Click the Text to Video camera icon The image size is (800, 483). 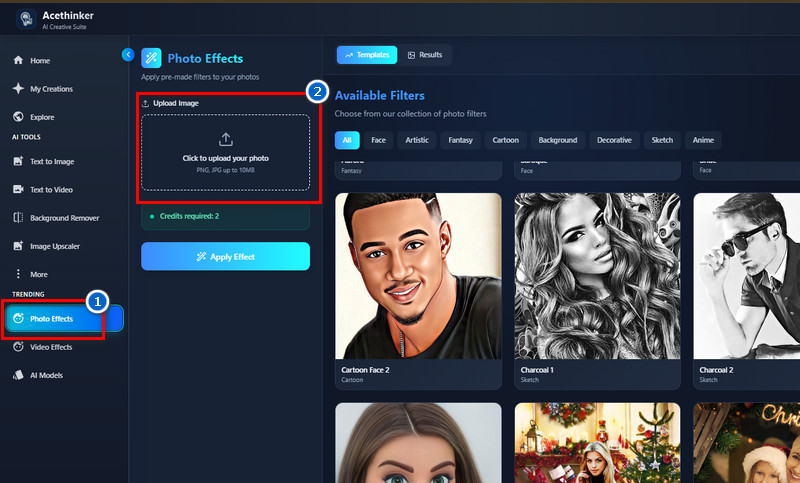tap(18, 189)
